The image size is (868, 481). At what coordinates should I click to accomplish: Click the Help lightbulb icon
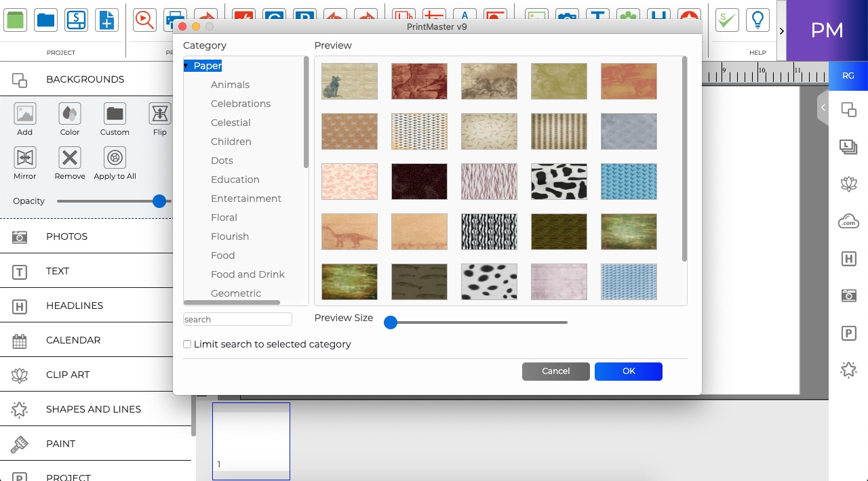(757, 20)
